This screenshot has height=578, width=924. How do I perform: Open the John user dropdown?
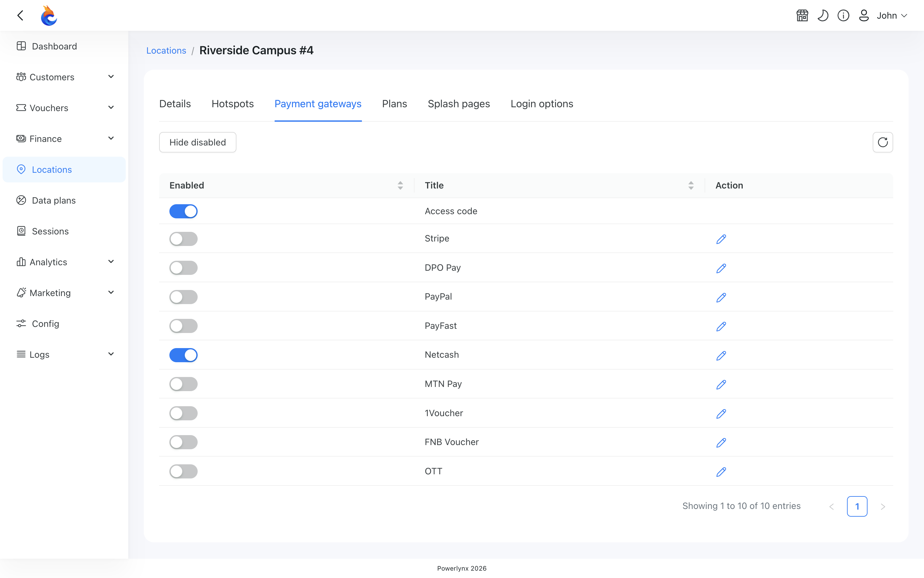coord(892,16)
